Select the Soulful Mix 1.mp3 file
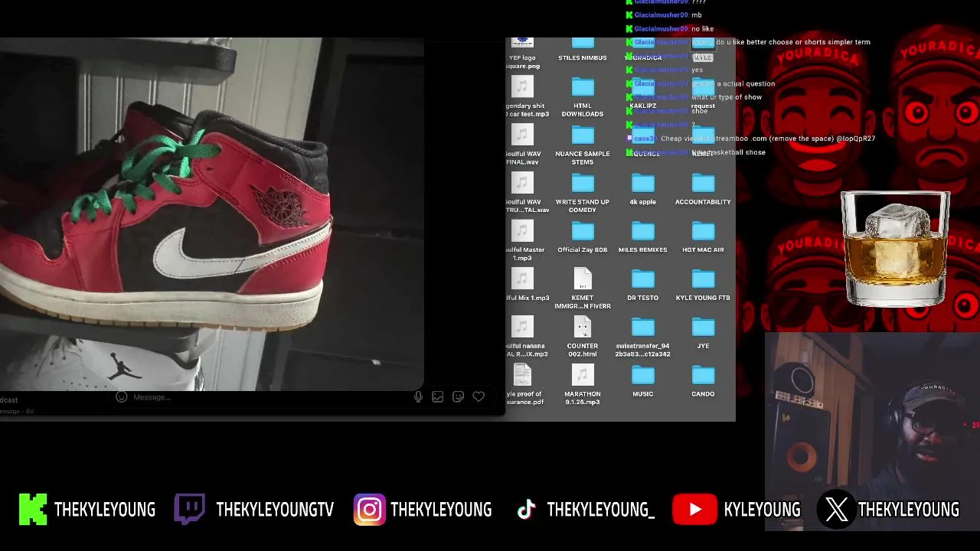980x551 pixels. [526, 286]
